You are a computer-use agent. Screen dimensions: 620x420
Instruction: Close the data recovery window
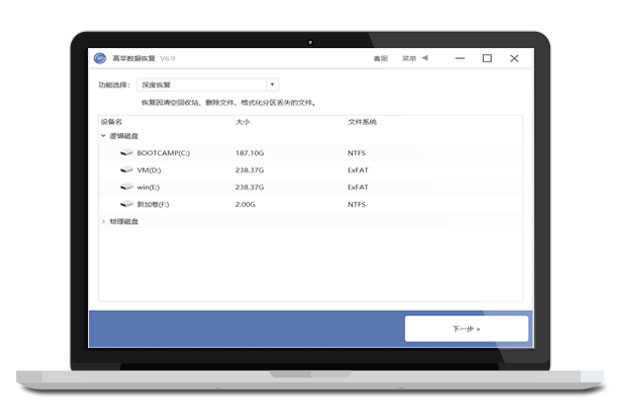[x=514, y=59]
